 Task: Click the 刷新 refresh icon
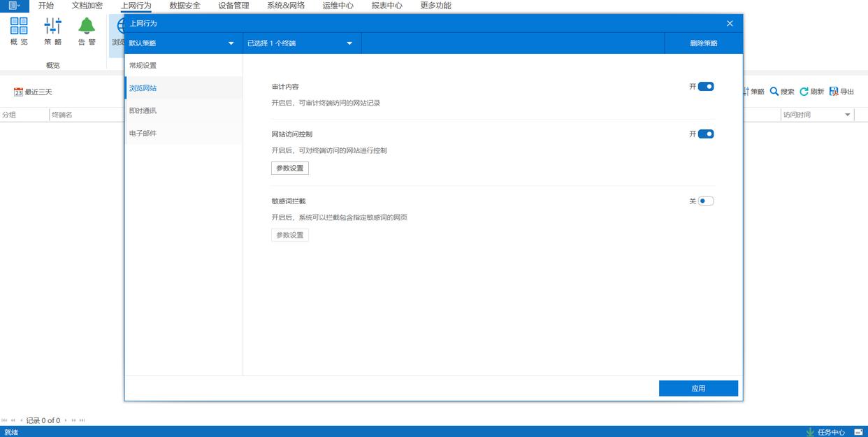click(804, 92)
